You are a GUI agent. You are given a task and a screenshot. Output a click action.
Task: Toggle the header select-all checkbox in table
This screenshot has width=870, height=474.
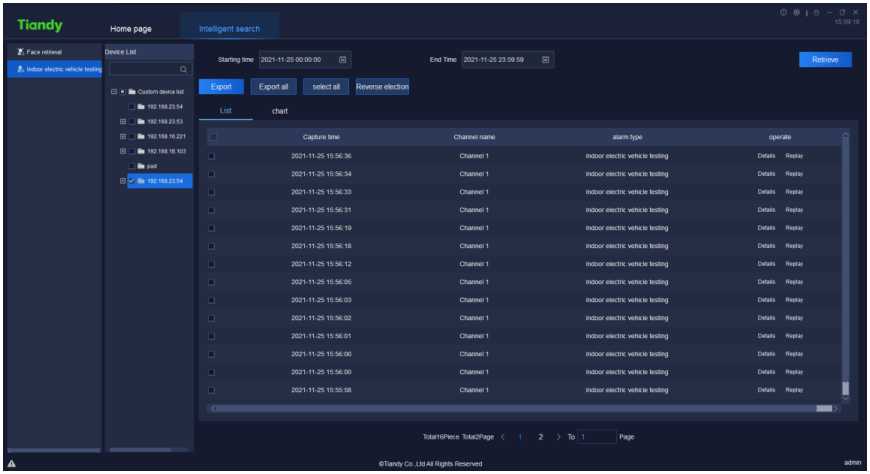[212, 137]
